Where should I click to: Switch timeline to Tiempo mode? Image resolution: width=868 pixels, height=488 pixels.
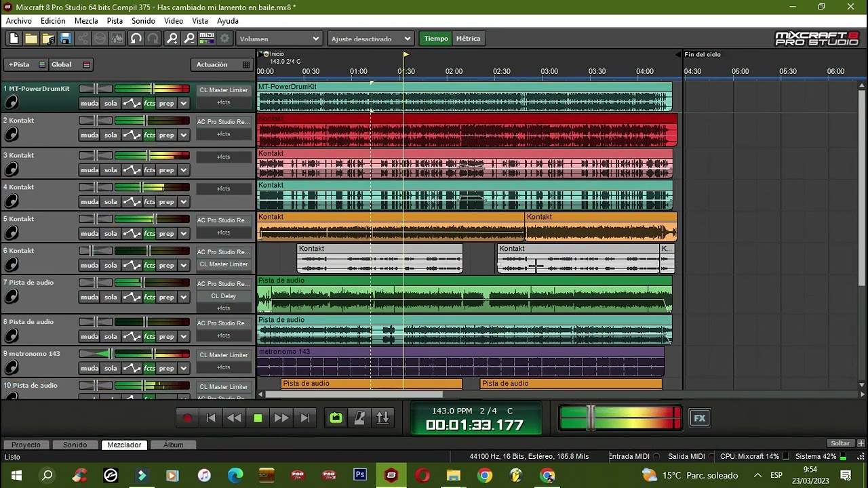click(436, 39)
